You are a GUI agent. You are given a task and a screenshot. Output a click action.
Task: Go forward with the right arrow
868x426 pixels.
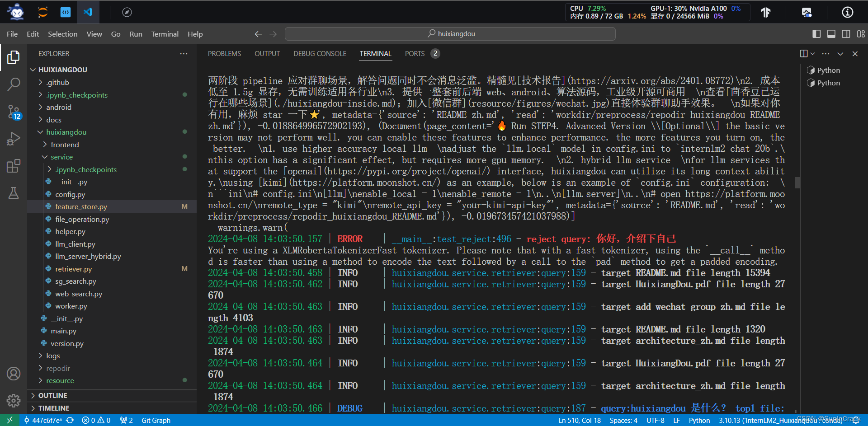(x=273, y=34)
